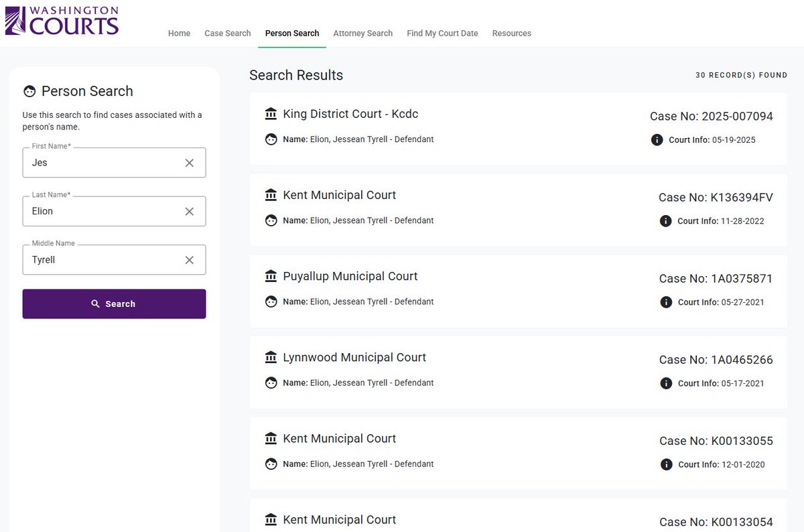This screenshot has width=804, height=532.
Task: Click info icon beside Court Info 11-28-2022
Action: click(666, 221)
